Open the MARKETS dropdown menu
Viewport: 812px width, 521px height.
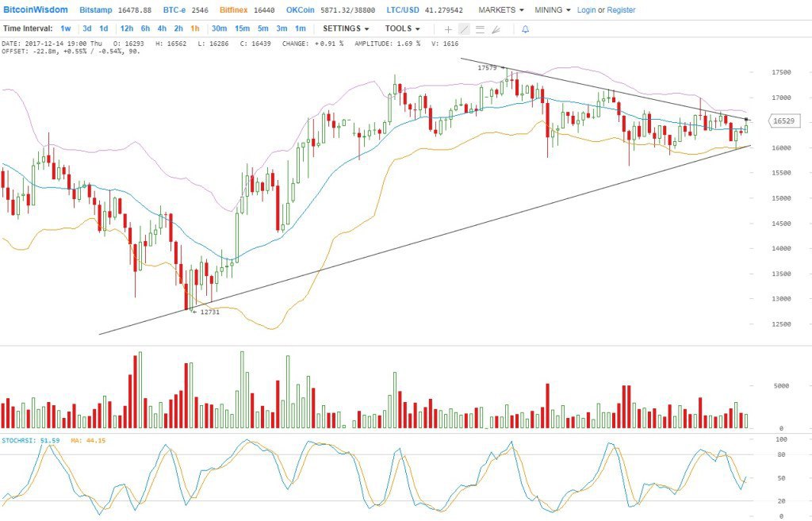click(501, 10)
